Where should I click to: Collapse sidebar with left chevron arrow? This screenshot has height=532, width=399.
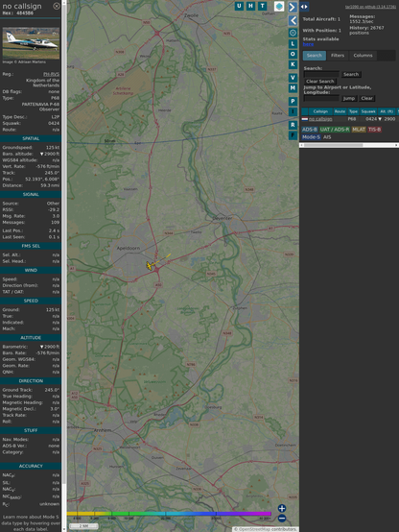(x=293, y=20)
